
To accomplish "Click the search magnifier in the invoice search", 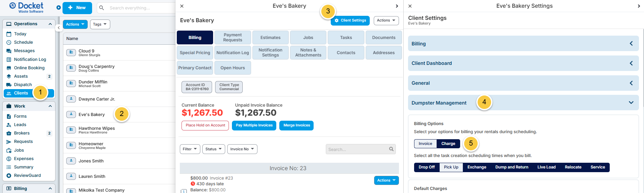I will 391,149.
